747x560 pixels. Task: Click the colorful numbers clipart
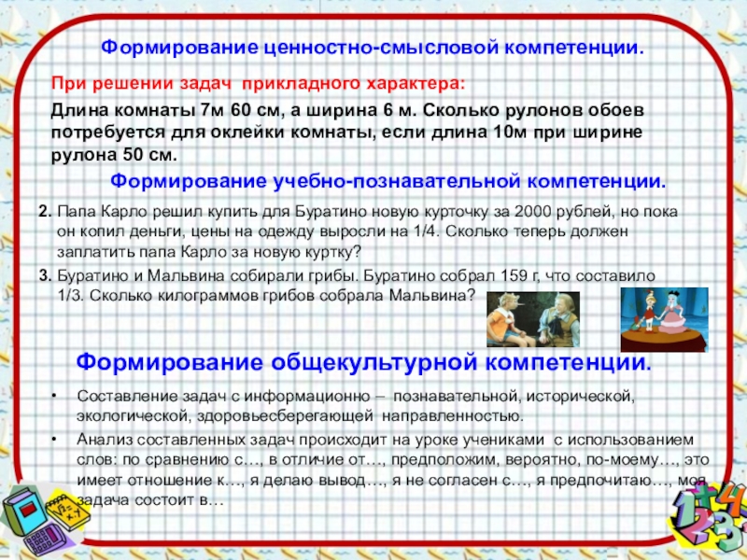point(708,517)
